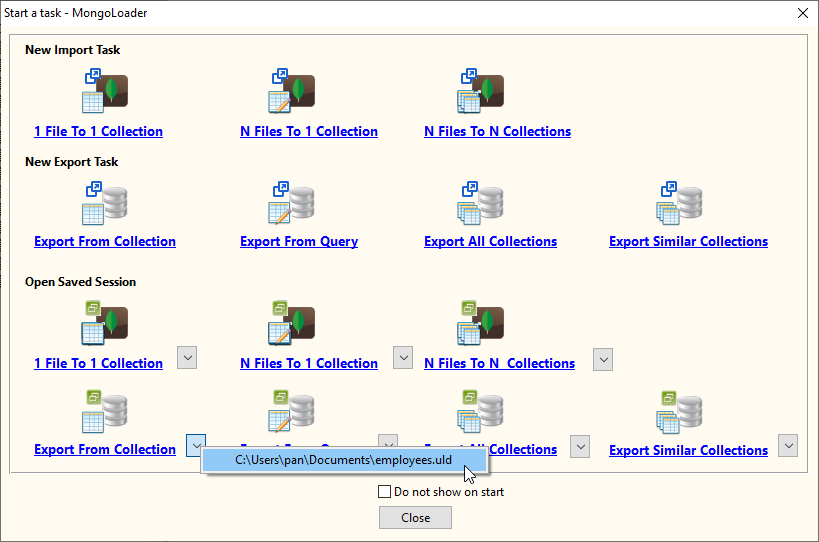Toggle dropdown next to saved Export From Collection

[196, 445]
